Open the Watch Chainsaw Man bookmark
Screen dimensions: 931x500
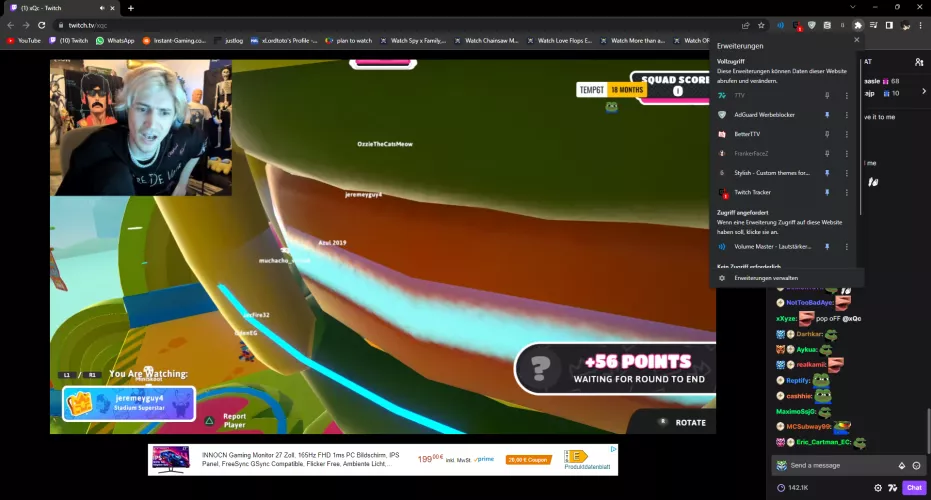(x=486, y=41)
